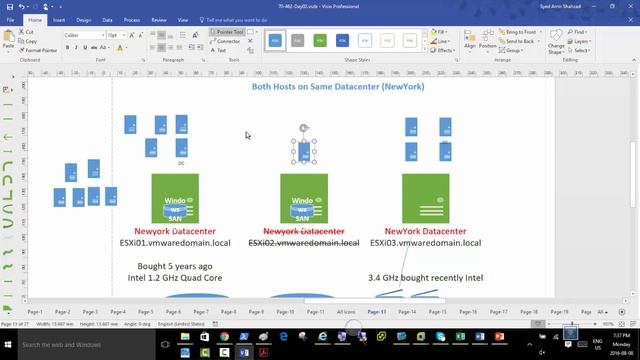Open the Align menu

(x=470, y=42)
